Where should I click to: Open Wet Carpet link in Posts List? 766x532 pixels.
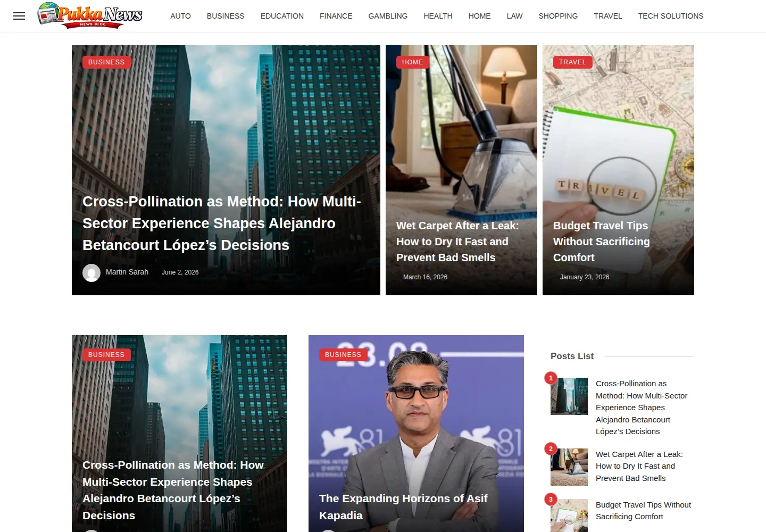click(x=639, y=466)
